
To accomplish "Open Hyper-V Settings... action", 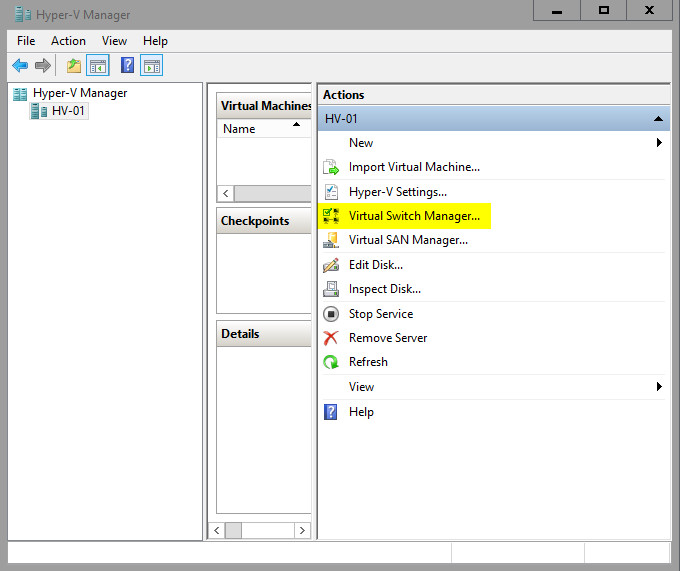I will (398, 192).
